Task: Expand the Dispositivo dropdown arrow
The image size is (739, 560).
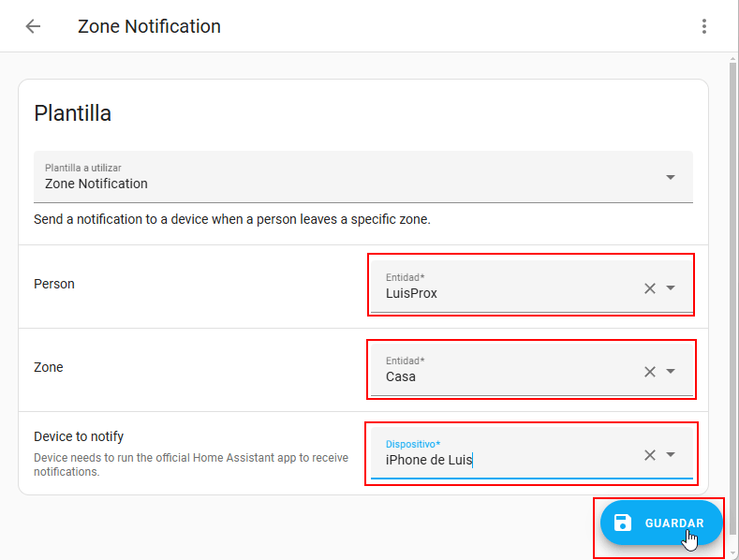Action: [x=671, y=455]
